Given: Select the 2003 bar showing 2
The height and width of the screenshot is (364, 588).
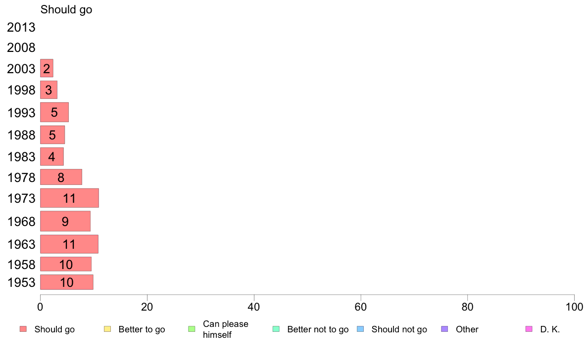Looking at the screenshot, I should (x=47, y=68).
